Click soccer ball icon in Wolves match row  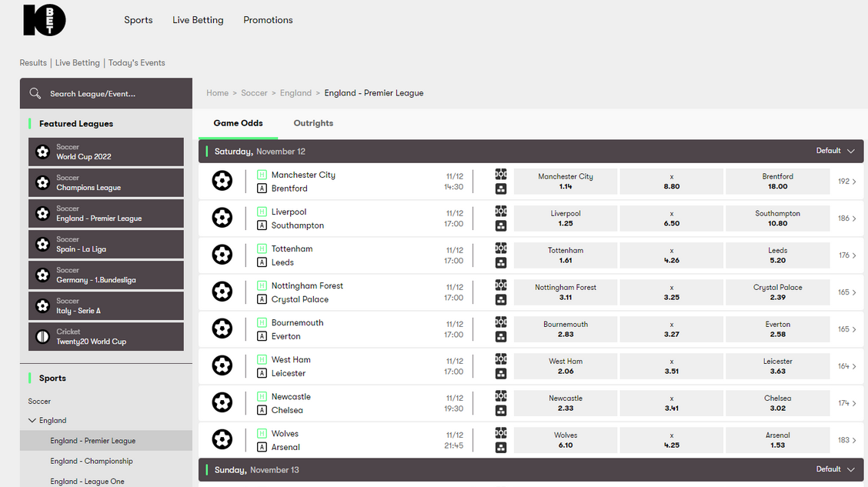coord(222,439)
